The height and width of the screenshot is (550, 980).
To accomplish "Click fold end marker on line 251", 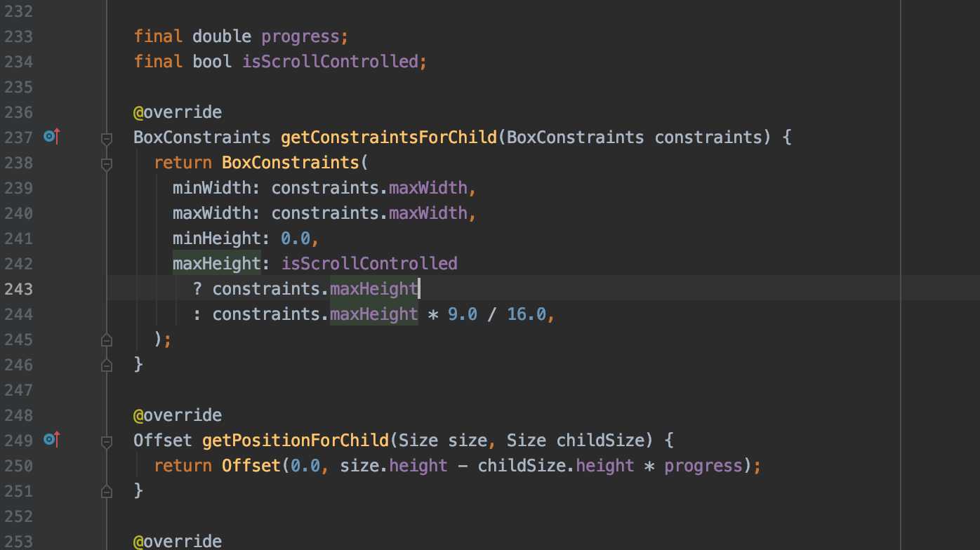I will click(x=107, y=490).
